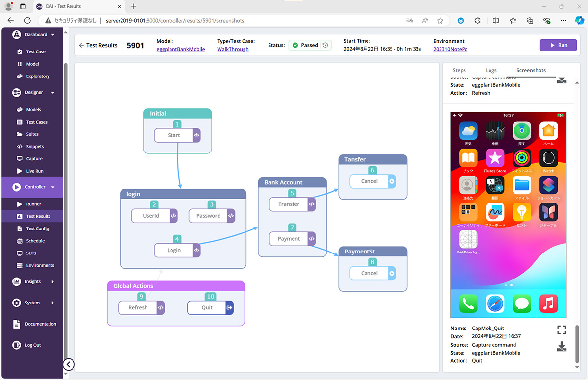Open Live Run in the sidebar
Image resolution: width=588 pixels, height=380 pixels.
[x=35, y=171]
